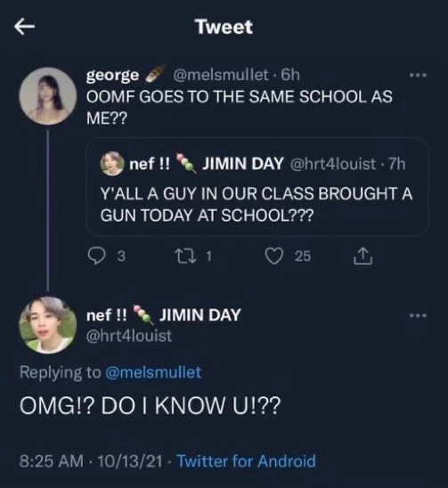Like george's tweet with heart icon
Screen dimensions: 448x488
click(274, 256)
